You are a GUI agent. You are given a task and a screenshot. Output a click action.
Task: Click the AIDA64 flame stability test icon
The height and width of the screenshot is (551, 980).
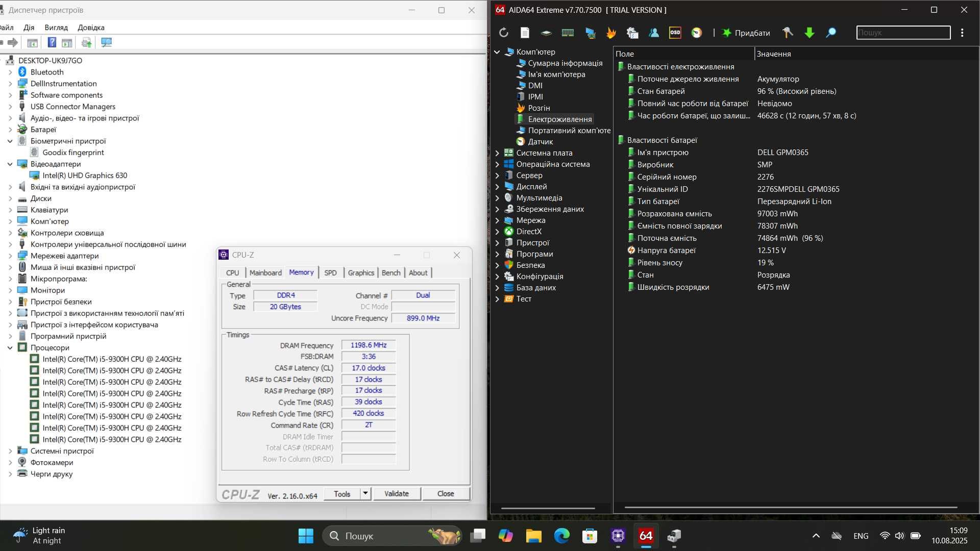coord(611,33)
